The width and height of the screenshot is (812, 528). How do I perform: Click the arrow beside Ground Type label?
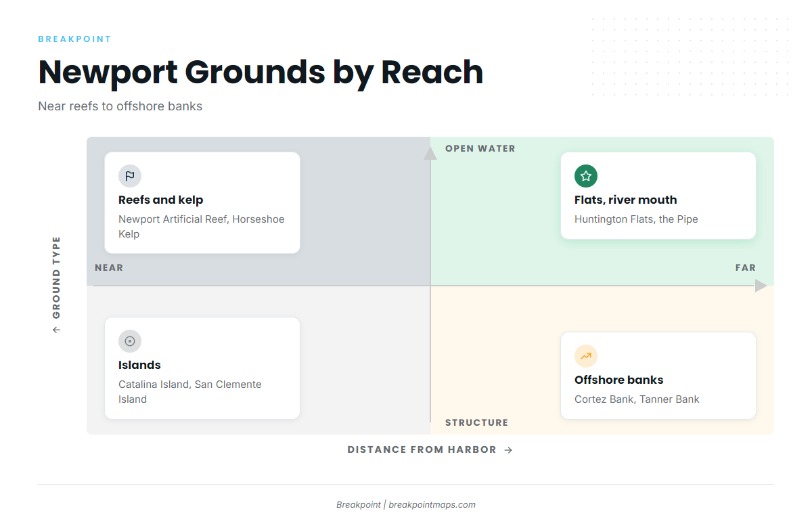(56, 330)
